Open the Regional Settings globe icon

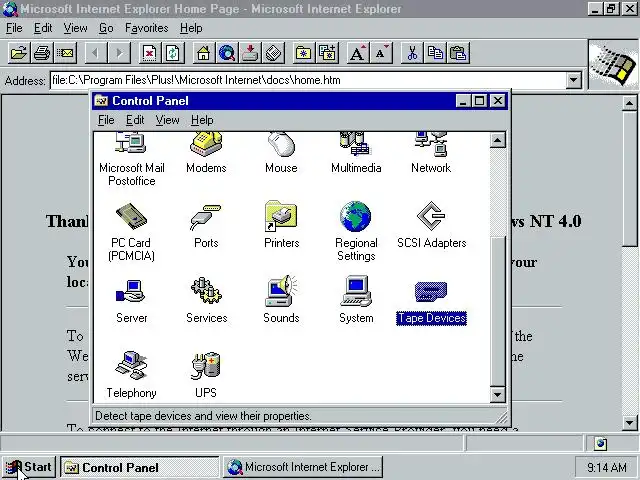point(356,231)
